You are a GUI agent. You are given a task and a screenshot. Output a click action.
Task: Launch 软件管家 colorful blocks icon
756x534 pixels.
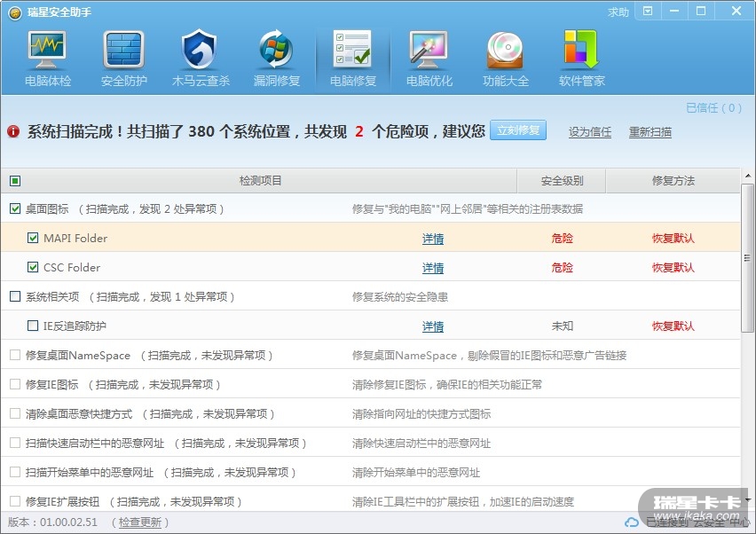point(581,50)
